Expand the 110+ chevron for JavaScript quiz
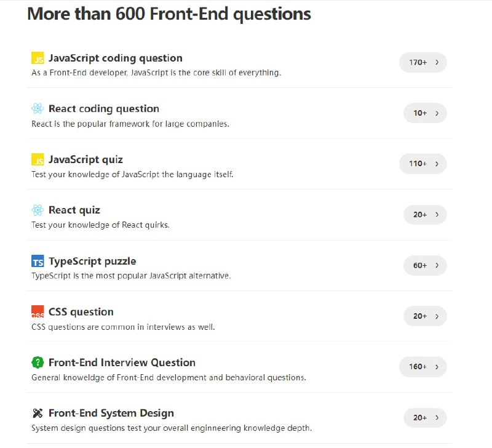Viewport: 492px width, 448px height. 437,164
